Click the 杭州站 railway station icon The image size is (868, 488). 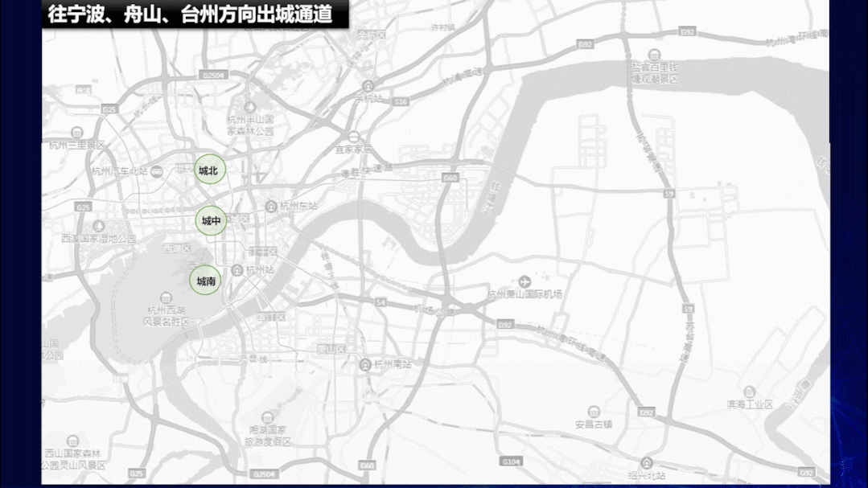tap(237, 270)
